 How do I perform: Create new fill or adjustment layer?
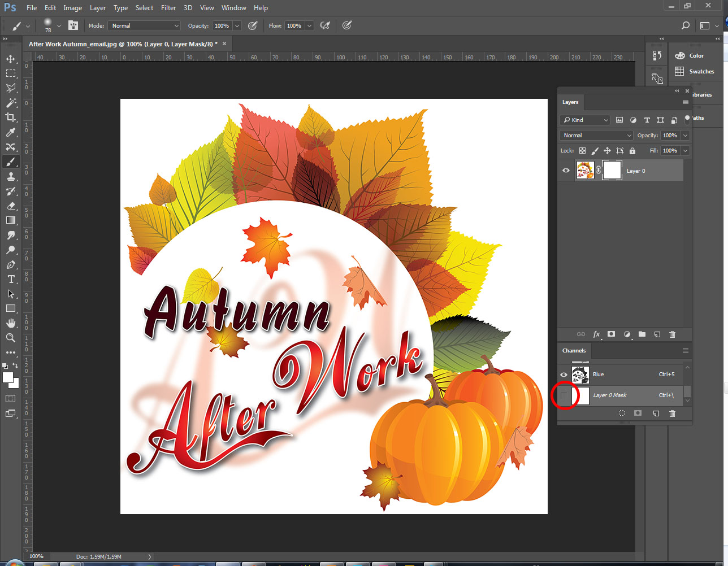tap(627, 334)
